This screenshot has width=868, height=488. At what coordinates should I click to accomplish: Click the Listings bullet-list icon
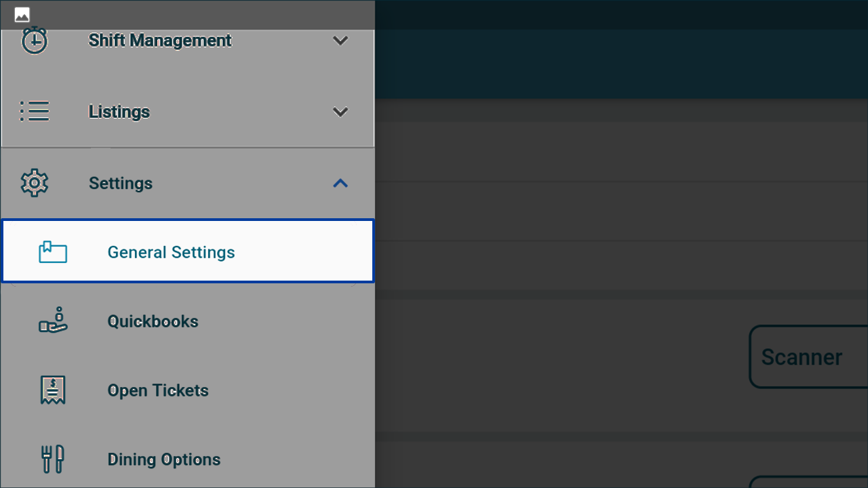pos(35,111)
